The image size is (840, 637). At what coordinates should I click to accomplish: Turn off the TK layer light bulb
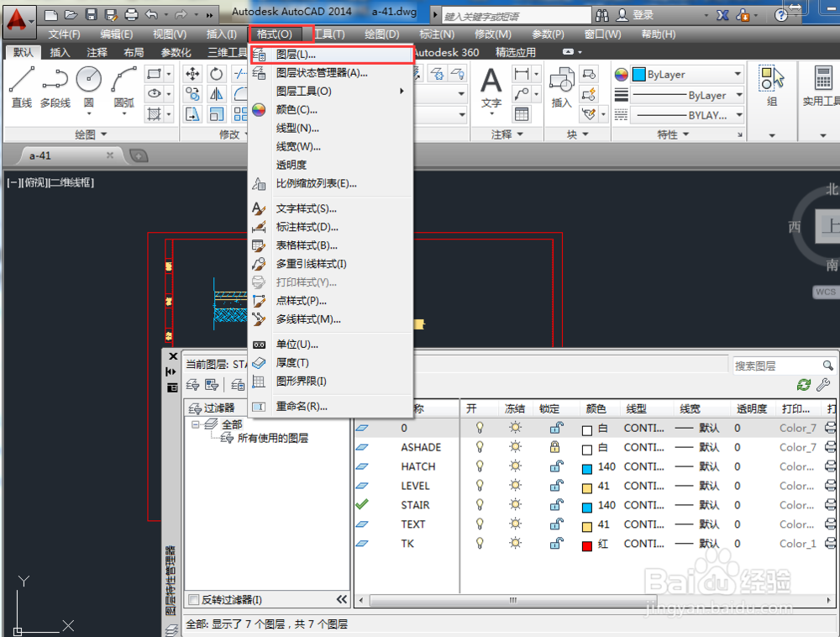coord(479,544)
